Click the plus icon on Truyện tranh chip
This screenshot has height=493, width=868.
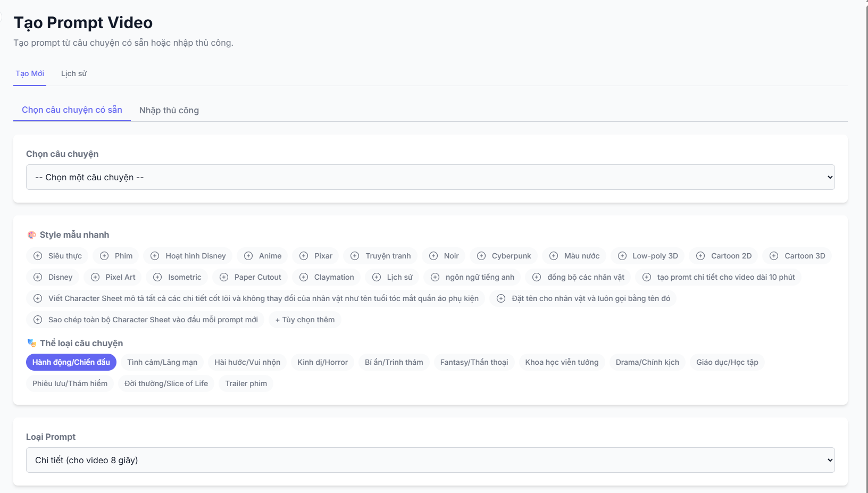[x=355, y=256]
